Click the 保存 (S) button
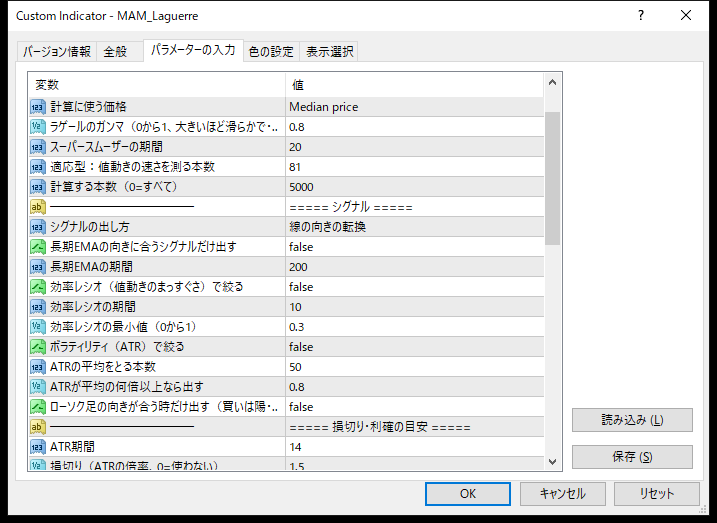717x523 pixels. [x=632, y=457]
